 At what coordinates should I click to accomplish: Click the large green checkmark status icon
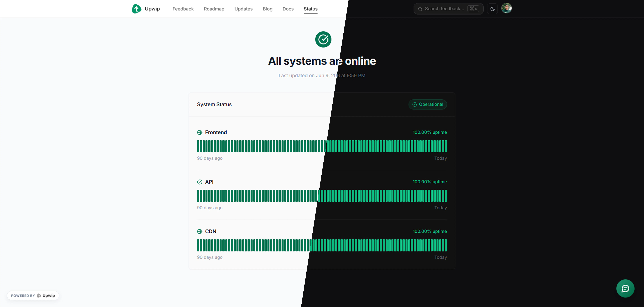pos(323,39)
